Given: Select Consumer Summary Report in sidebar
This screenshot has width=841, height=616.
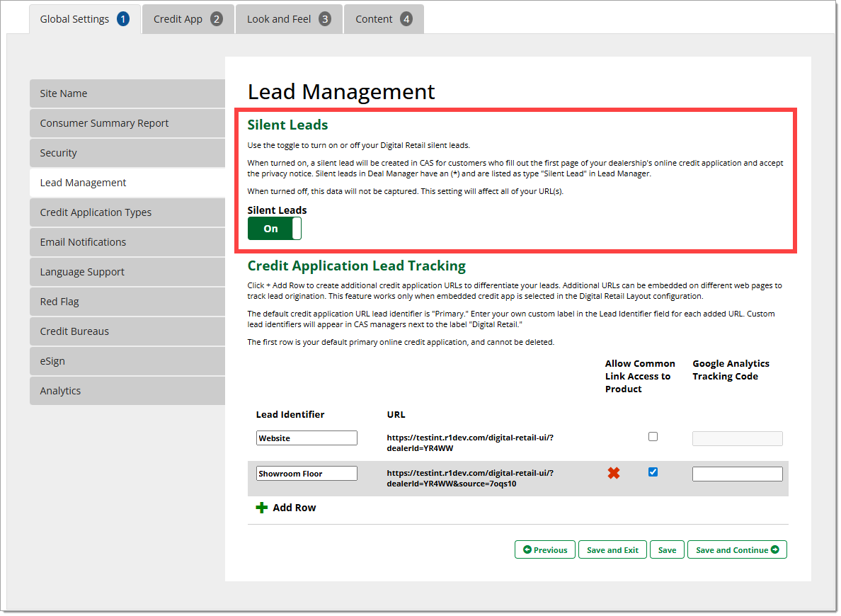Looking at the screenshot, I should pyautogui.click(x=127, y=123).
